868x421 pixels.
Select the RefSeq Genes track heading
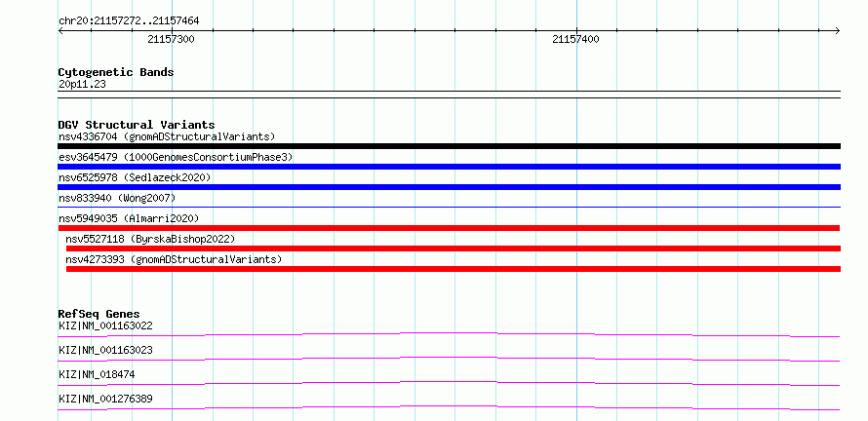click(x=99, y=314)
